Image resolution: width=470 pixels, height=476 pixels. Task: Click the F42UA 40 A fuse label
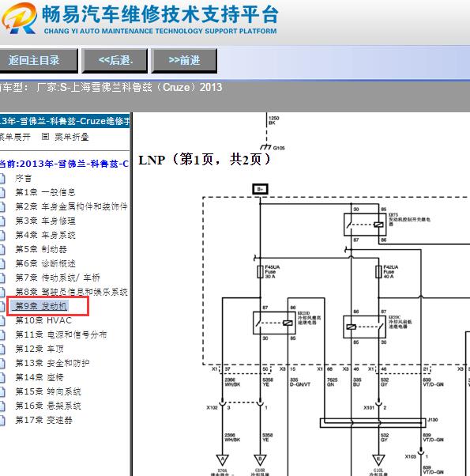(x=390, y=272)
